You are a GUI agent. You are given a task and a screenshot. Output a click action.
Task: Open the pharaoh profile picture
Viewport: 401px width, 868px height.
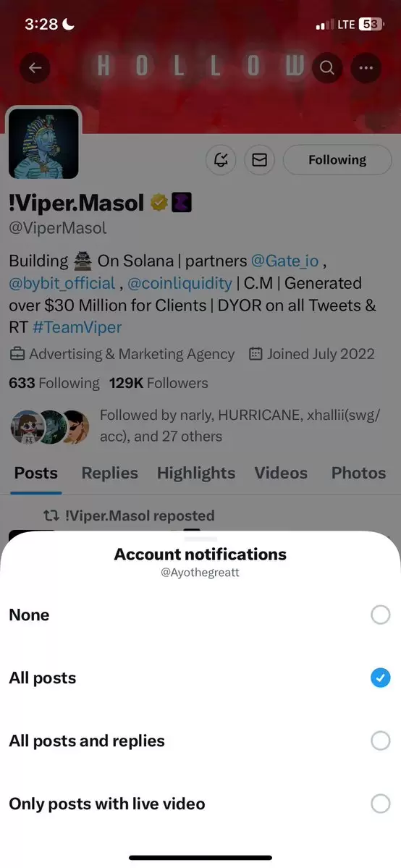43,143
